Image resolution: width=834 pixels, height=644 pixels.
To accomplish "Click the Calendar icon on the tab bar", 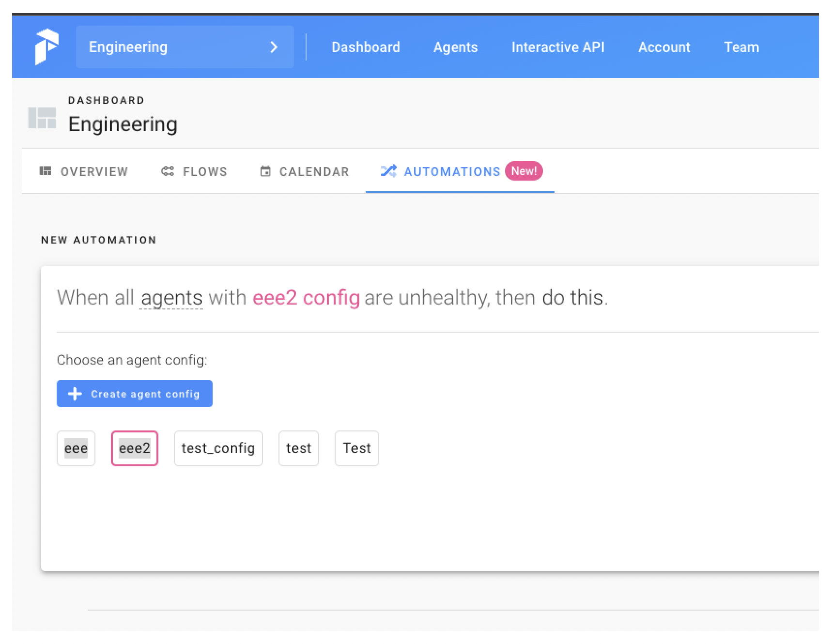I will [x=265, y=171].
